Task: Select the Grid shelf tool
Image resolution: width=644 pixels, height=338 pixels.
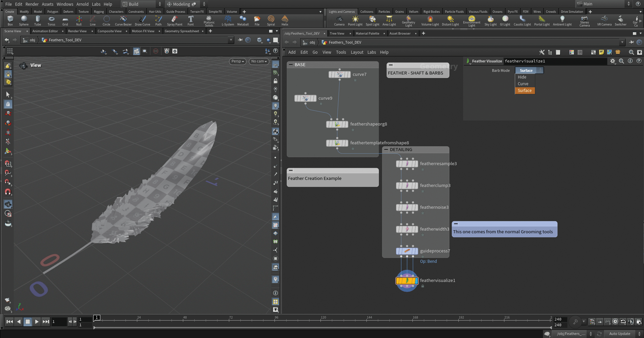Action: 65,20
